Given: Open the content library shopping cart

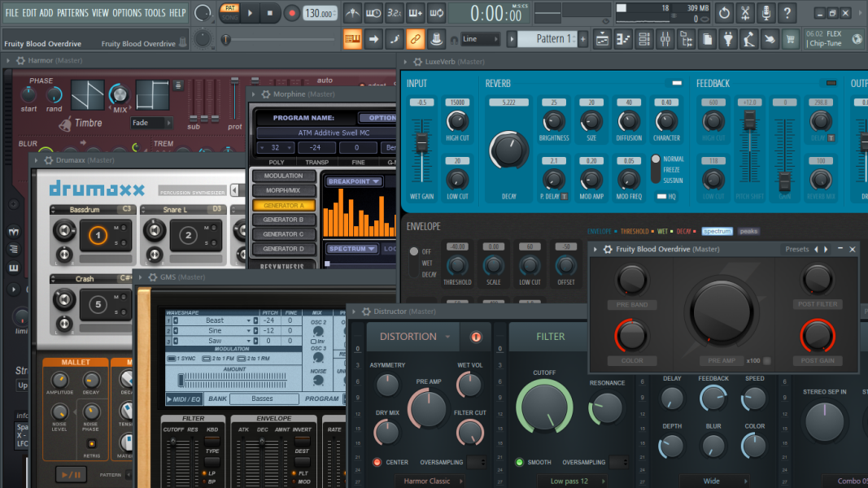Looking at the screenshot, I should (791, 39).
